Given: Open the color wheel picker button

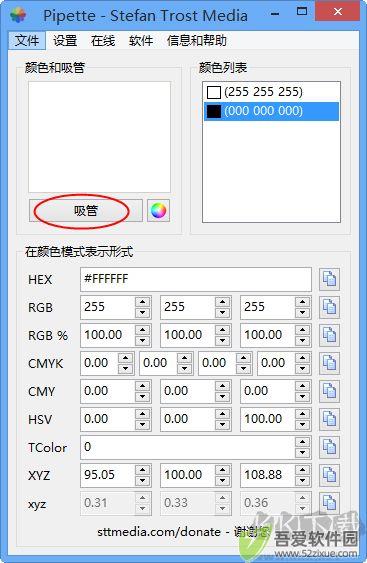Looking at the screenshot, I should pyautogui.click(x=158, y=210).
